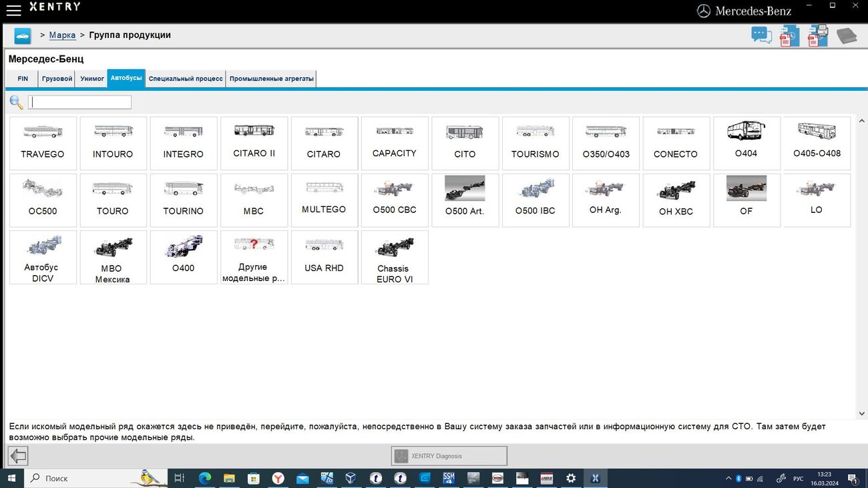Click the РУС language indicator
Viewport: 868px width, 488px height.
(798, 479)
